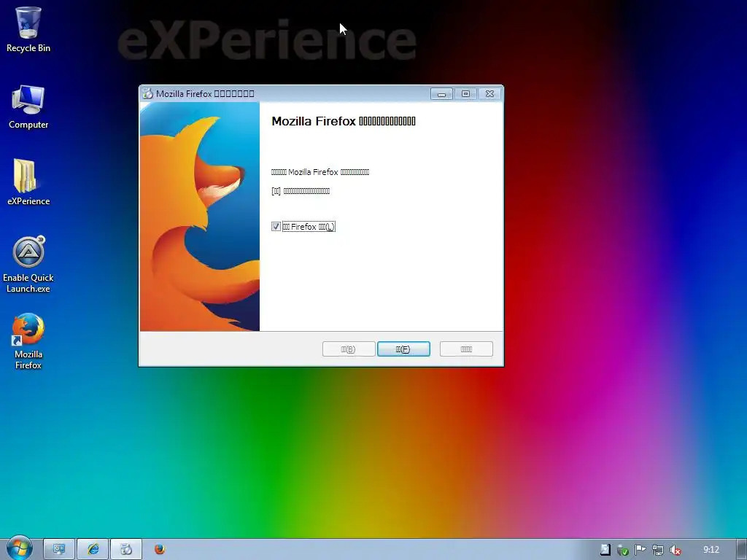Click the leftmost system tray icon
The width and height of the screenshot is (747, 560).
coord(605,550)
